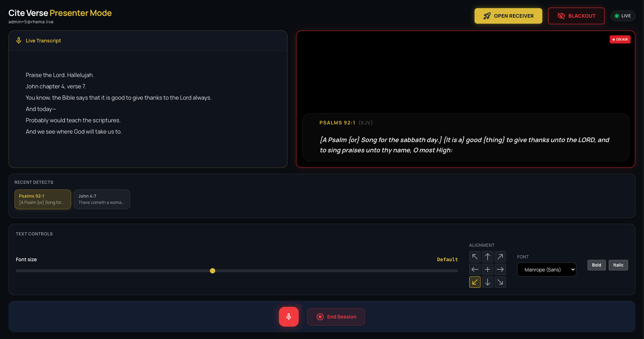Select the bottom-right alignment arrow

[x=500, y=282]
